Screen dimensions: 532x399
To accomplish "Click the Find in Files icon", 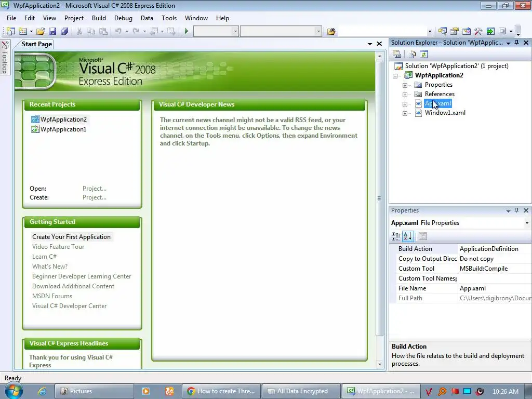I will [x=331, y=31].
